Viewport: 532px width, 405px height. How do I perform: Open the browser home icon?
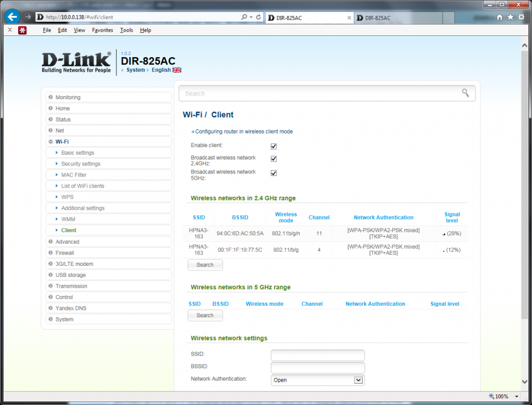499,17
